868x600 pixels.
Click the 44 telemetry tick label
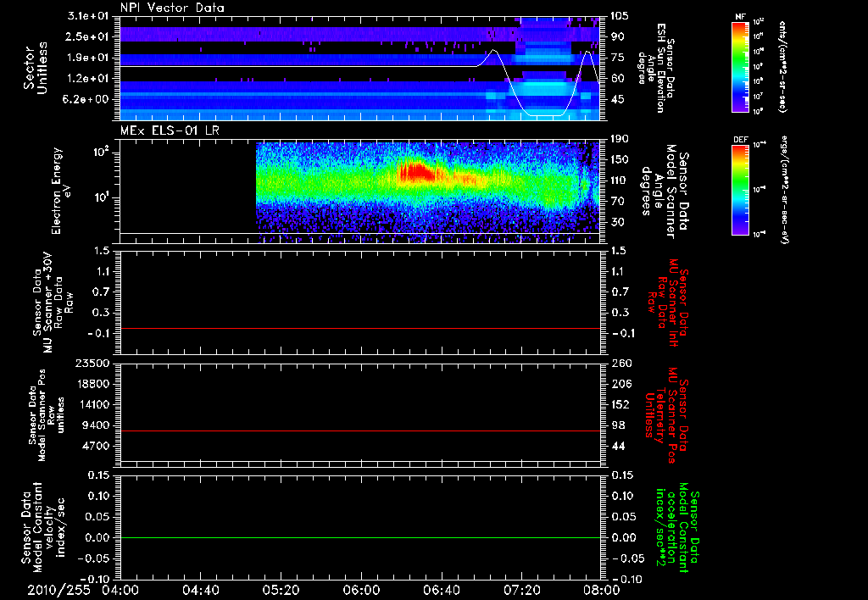(x=617, y=446)
